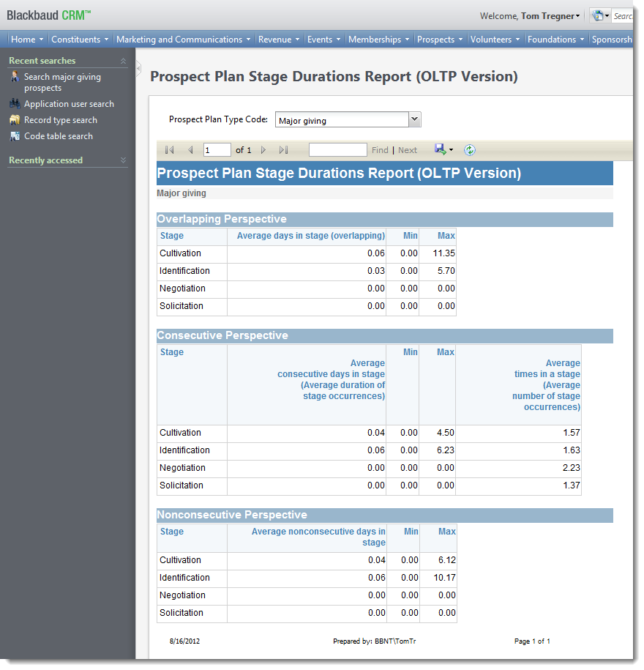
Task: Collapse the left navigation pane arrow
Action: point(138,69)
